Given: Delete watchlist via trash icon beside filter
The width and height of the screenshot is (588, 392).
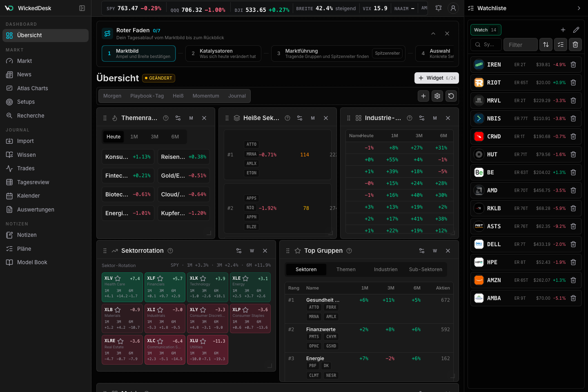Looking at the screenshot, I should coord(575,45).
